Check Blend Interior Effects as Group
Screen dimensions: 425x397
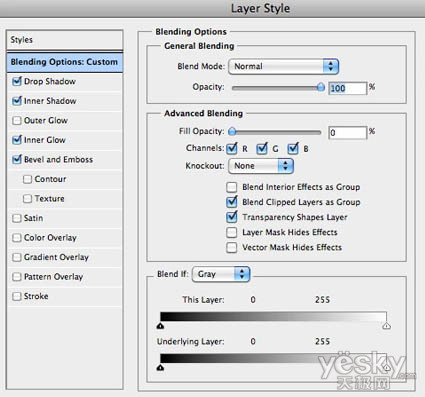point(232,187)
